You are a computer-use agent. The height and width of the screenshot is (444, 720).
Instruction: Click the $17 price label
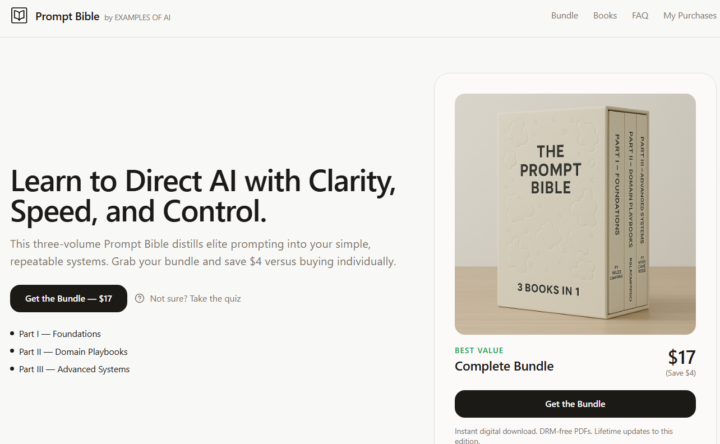(x=681, y=357)
